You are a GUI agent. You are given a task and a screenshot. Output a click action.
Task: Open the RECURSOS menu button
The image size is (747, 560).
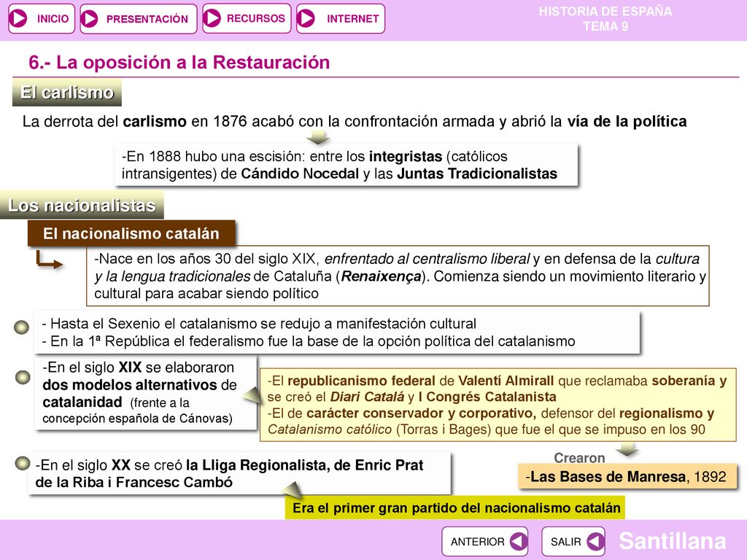(247, 18)
